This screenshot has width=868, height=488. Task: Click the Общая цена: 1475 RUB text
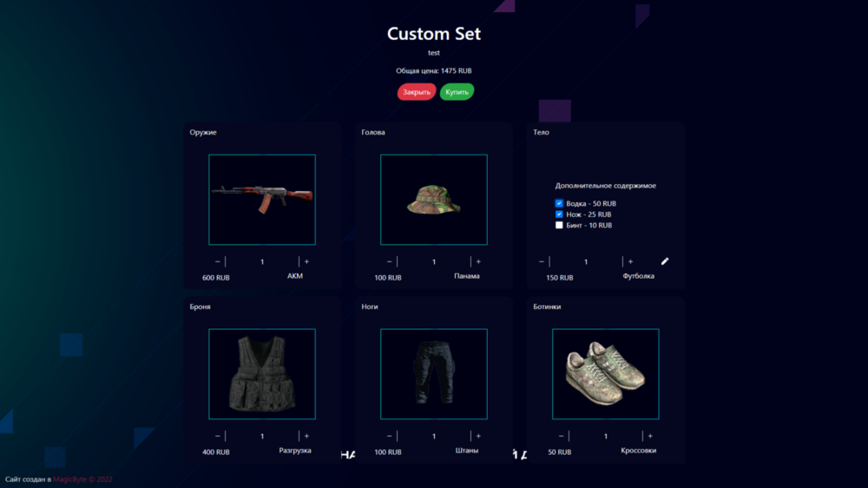(433, 71)
